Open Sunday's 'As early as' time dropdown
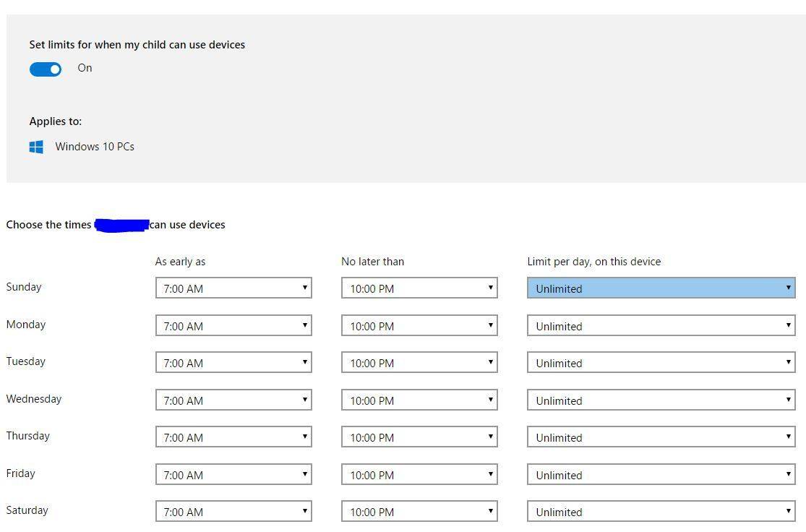Screen dimensions: 806x532 234,288
